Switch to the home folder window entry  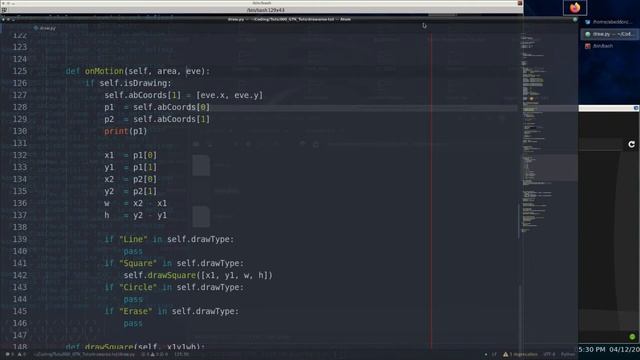coord(609,22)
